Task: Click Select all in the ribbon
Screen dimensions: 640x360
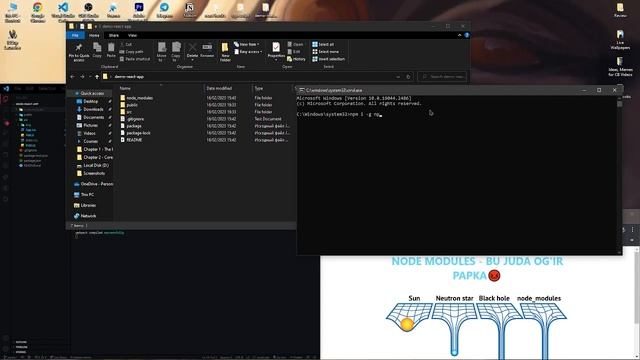Action: 323,44
